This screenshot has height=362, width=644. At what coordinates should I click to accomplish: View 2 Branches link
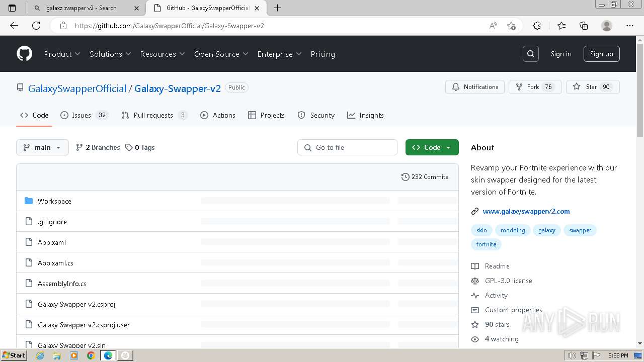click(x=98, y=147)
